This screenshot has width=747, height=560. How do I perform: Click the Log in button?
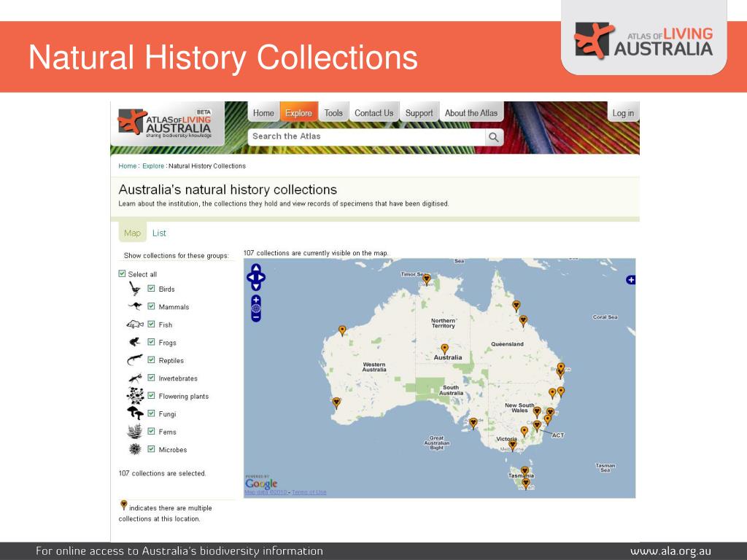[623, 113]
